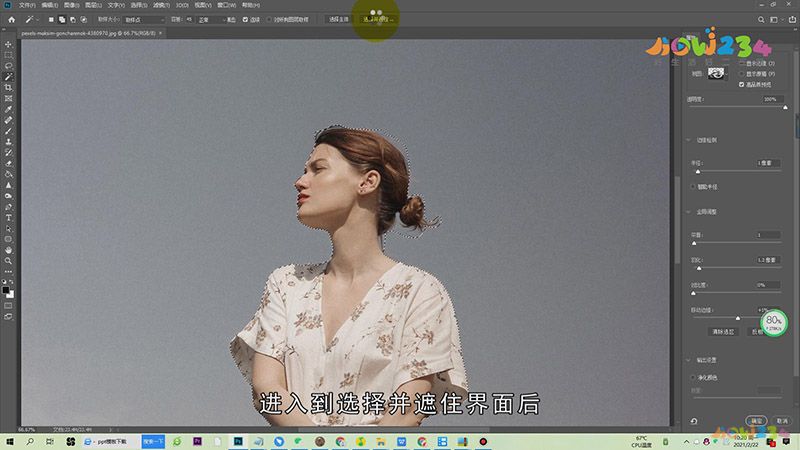The image size is (800, 450).
Task: Select the Shape tool
Action: coord(8,239)
